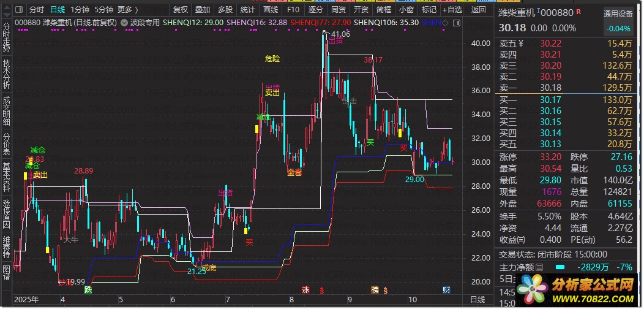Click the 2025年 date label on time axis

27,299
